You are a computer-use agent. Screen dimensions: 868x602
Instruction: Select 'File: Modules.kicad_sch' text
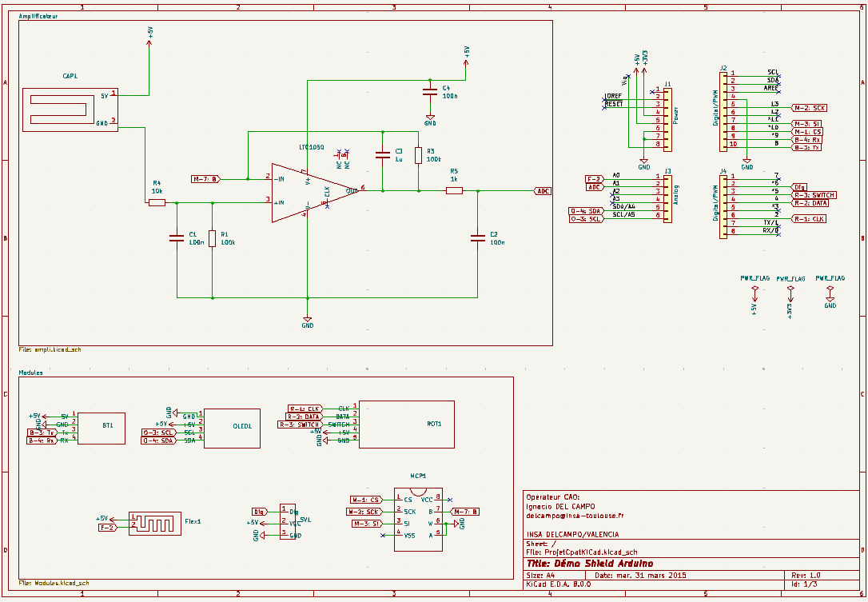[54, 583]
